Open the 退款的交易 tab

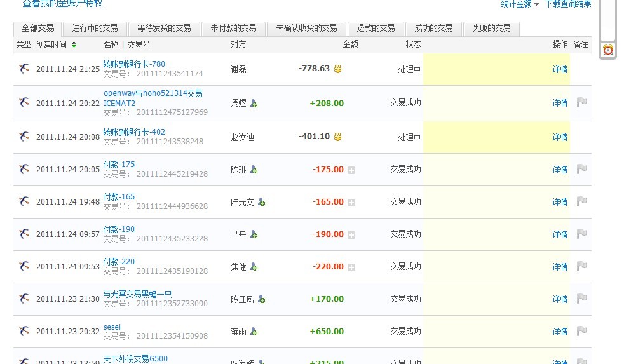pos(376,29)
